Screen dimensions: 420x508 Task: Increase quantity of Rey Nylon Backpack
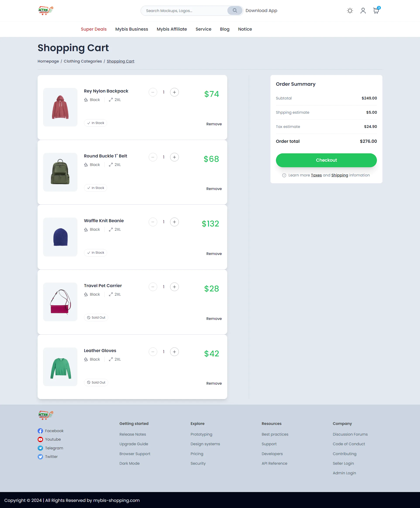click(x=174, y=92)
